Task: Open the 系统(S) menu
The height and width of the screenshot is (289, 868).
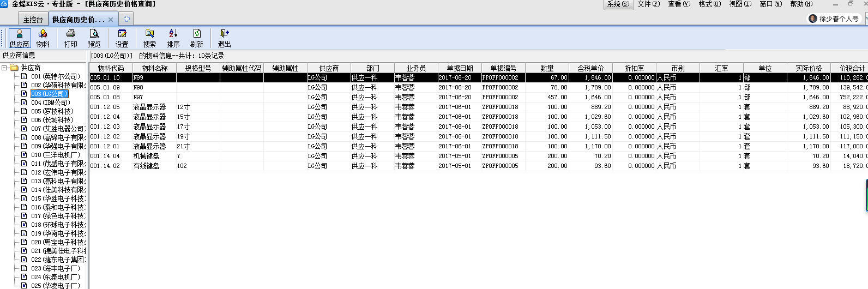Action: (x=618, y=4)
